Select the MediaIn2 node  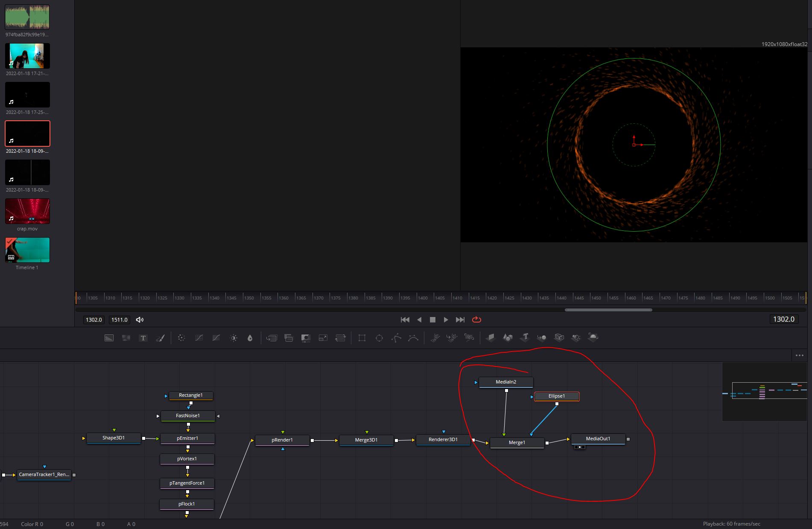click(506, 382)
